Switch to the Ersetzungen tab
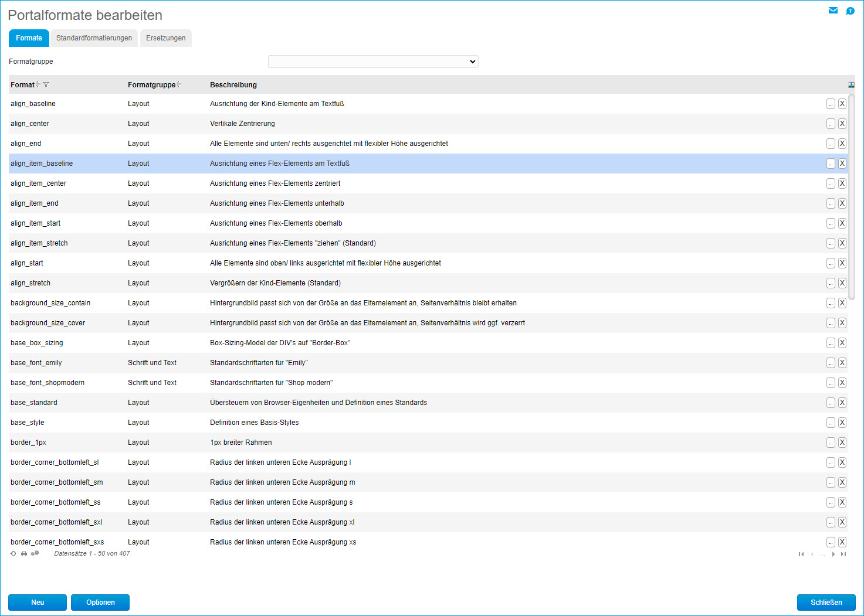The image size is (864, 616). [165, 38]
